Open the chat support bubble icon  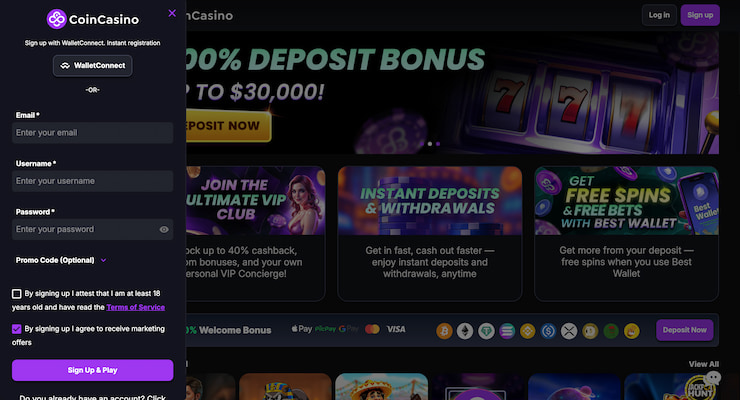pyautogui.click(x=712, y=378)
